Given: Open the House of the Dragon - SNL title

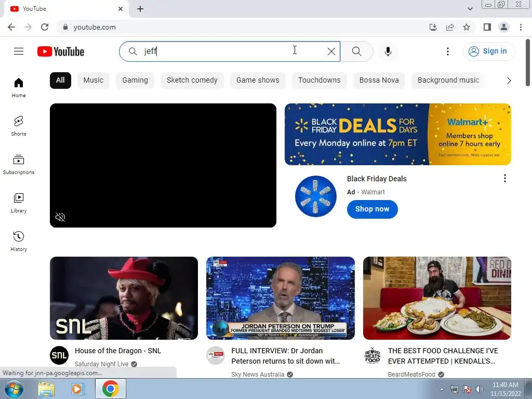Looking at the screenshot, I should coord(118,351).
